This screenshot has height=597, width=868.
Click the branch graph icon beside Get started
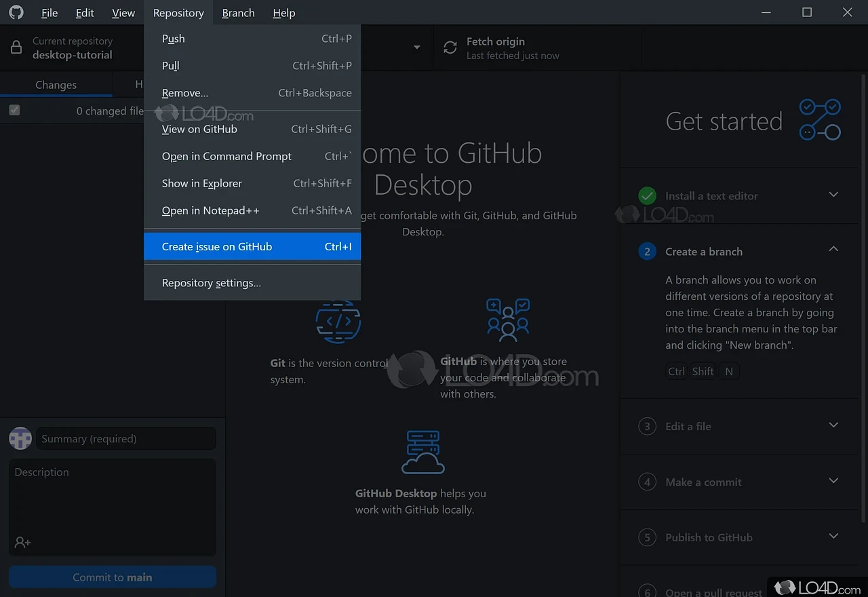click(820, 119)
